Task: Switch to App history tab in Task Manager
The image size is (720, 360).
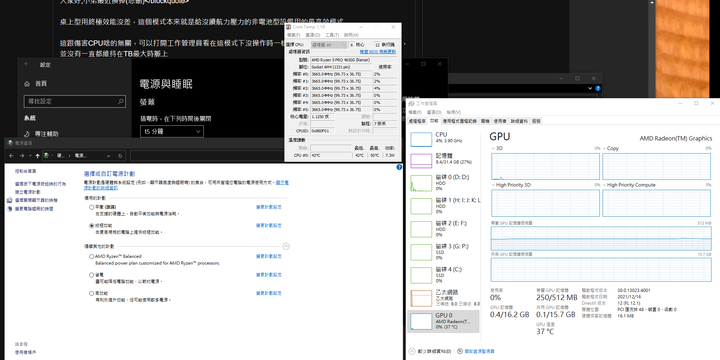Action: [x=460, y=121]
